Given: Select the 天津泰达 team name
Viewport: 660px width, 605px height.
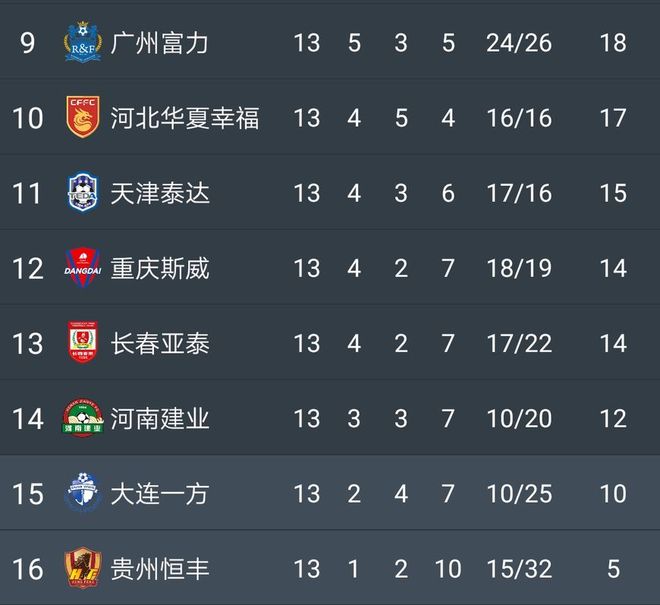Looking at the screenshot, I should pos(160,193).
